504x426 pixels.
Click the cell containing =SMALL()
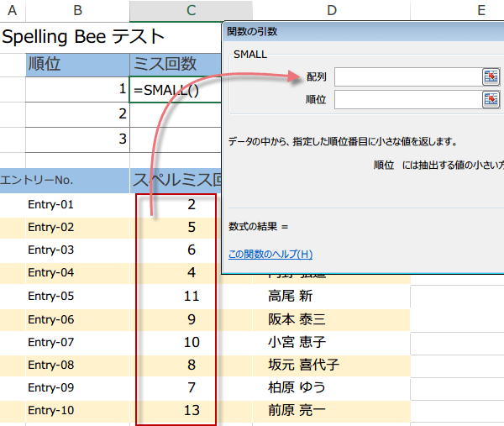coord(176,89)
